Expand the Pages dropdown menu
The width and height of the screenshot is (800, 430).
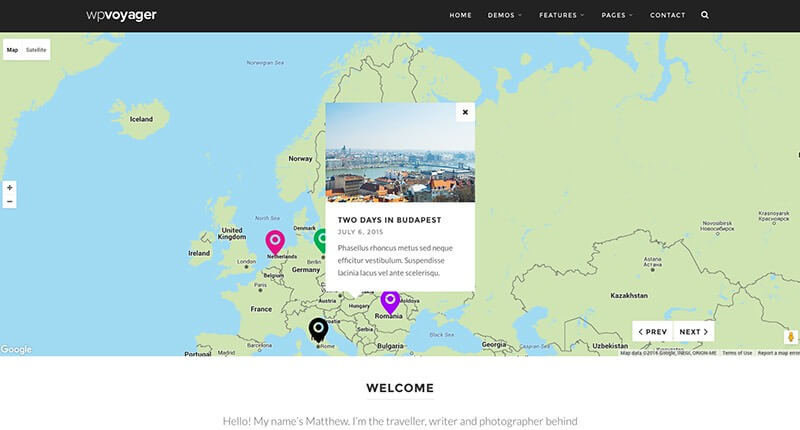tap(617, 15)
